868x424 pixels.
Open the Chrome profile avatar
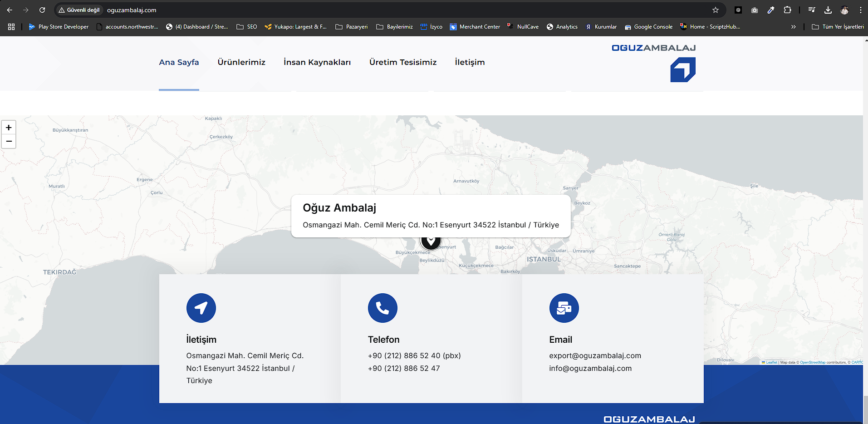(844, 10)
